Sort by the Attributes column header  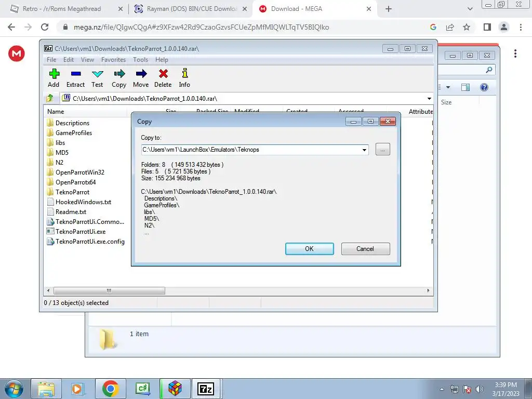420,112
